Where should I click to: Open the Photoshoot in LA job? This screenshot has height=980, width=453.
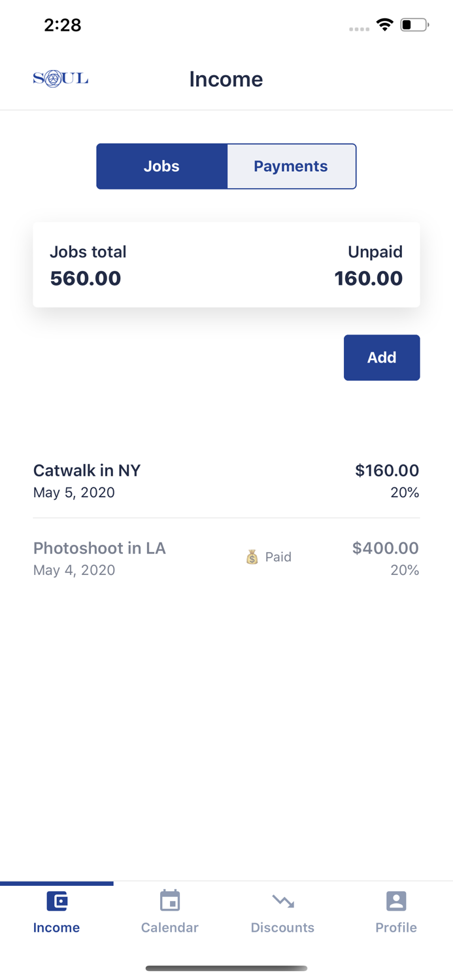pyautogui.click(x=99, y=548)
